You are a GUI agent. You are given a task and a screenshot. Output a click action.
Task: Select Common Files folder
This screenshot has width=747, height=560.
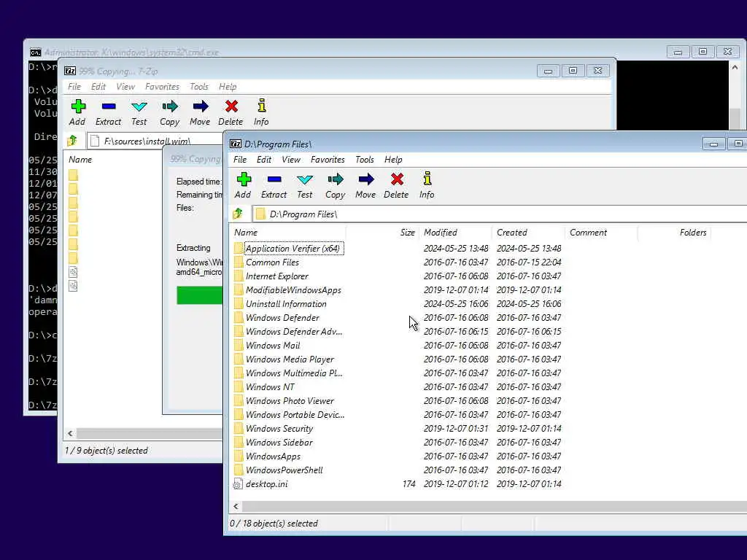[272, 262]
